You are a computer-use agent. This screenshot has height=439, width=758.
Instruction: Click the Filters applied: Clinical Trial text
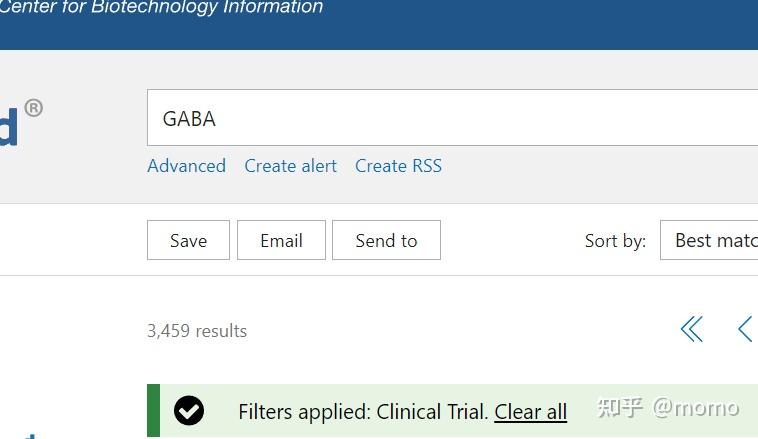(363, 412)
